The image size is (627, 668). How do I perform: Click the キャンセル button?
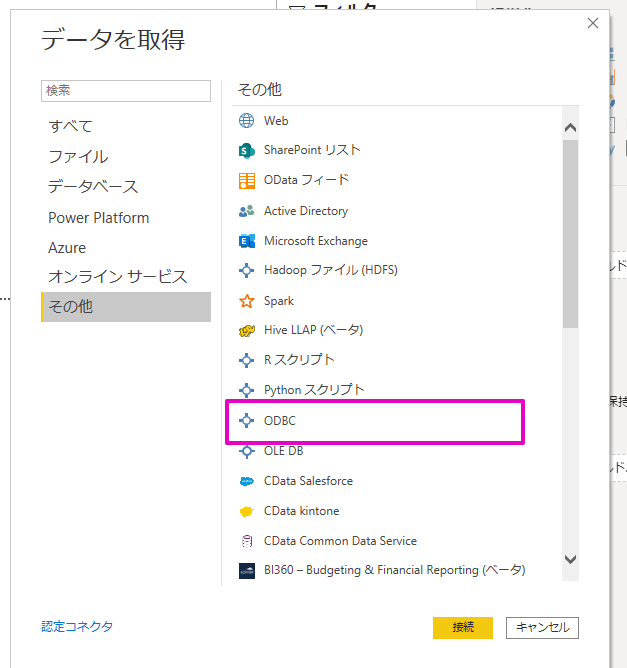[542, 628]
